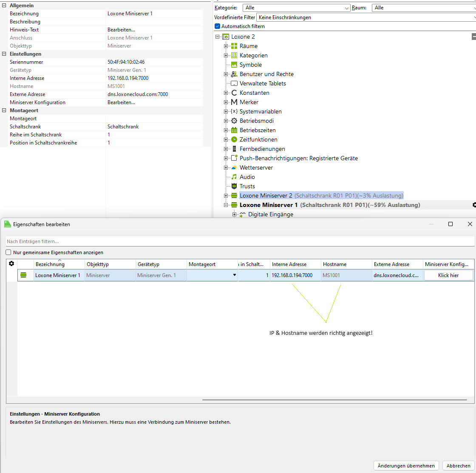This screenshot has height=473, width=476.
Task: Click the Gerätetyp column header
Action: (x=161, y=264)
